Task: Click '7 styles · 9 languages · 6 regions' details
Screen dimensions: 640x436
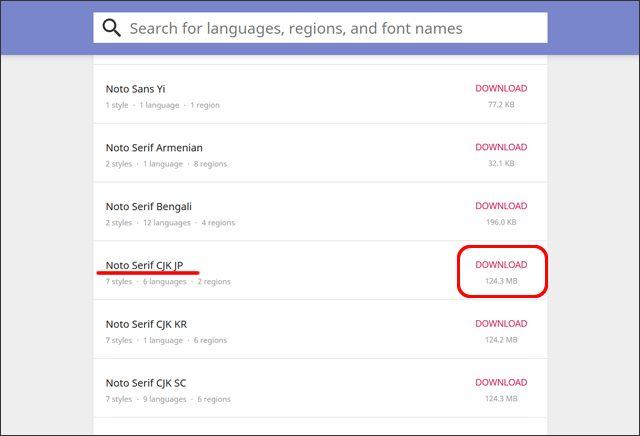Action: pos(168,399)
